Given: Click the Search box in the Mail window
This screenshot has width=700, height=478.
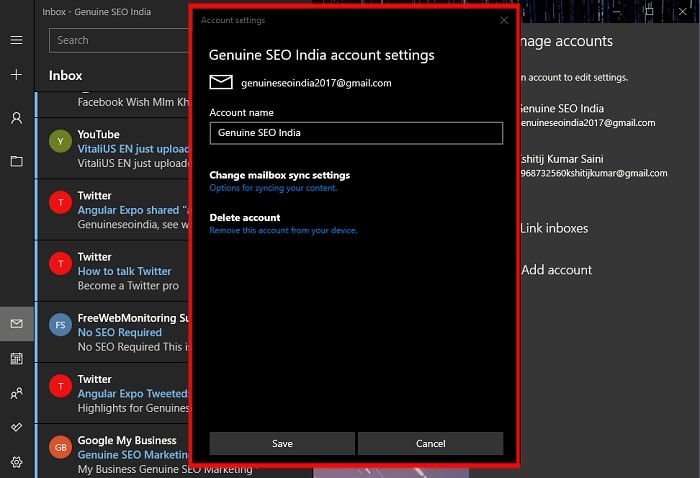Looking at the screenshot, I should [120, 41].
